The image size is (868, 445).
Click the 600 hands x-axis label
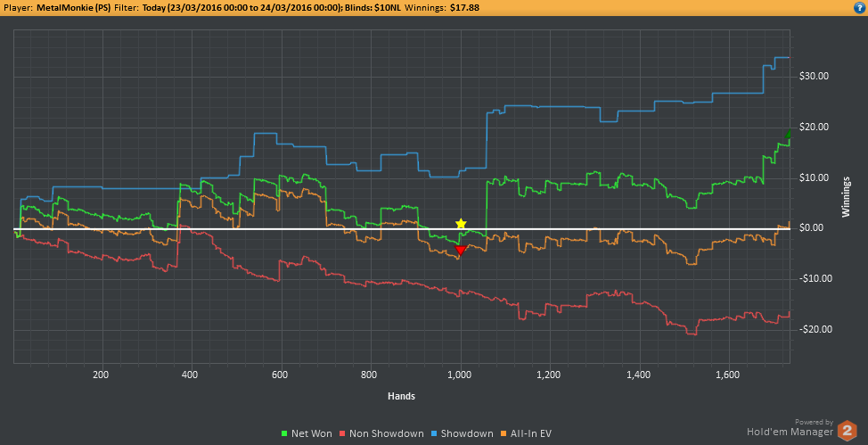click(281, 375)
